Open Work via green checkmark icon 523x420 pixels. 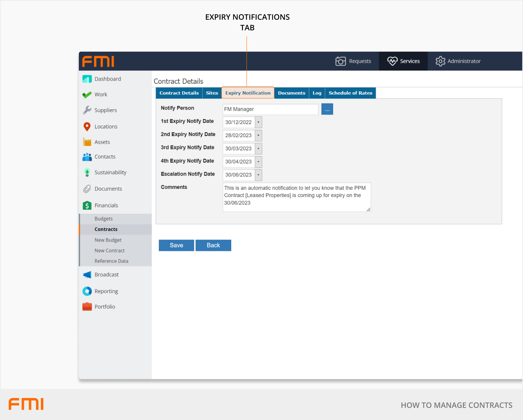pos(87,95)
